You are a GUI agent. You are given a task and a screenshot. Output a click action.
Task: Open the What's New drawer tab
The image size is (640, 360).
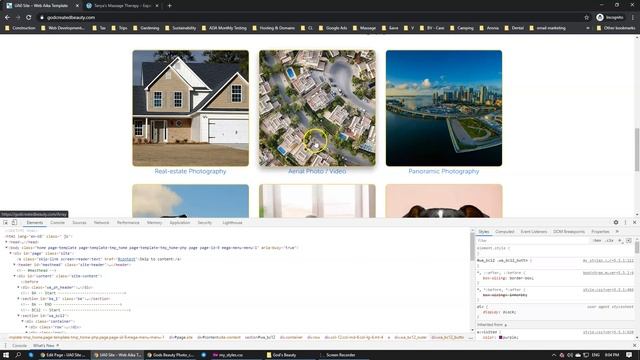[44, 346]
